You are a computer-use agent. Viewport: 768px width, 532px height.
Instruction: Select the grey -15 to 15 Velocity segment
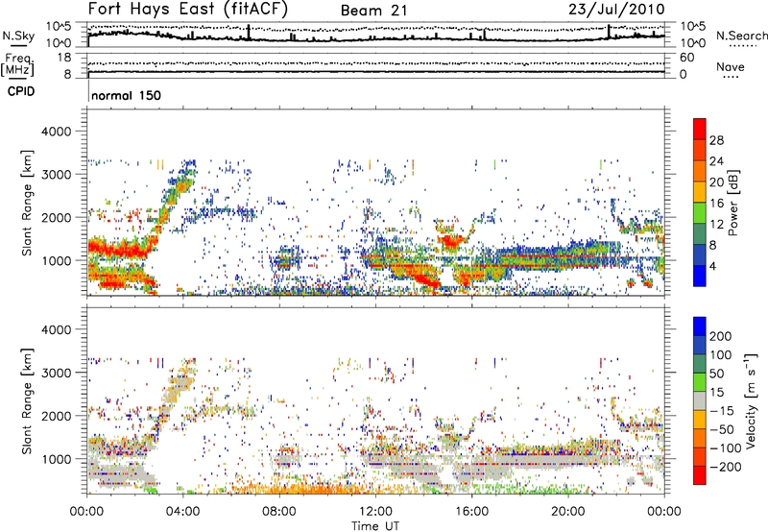pyautogui.click(x=700, y=400)
